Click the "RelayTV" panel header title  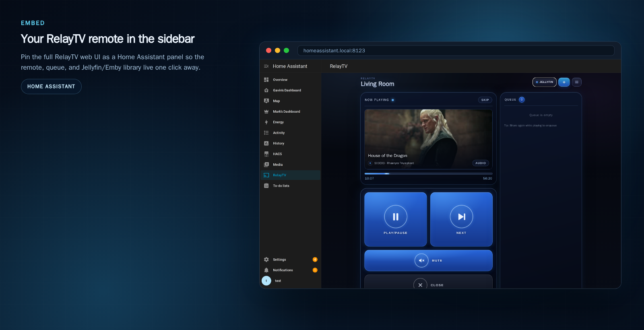click(339, 66)
